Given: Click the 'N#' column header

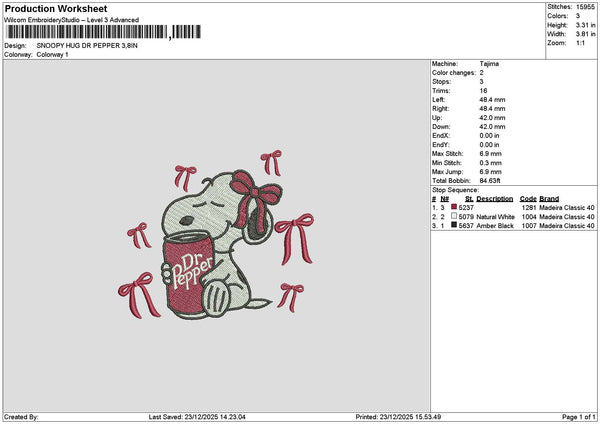Looking at the screenshot, I should [444, 199].
